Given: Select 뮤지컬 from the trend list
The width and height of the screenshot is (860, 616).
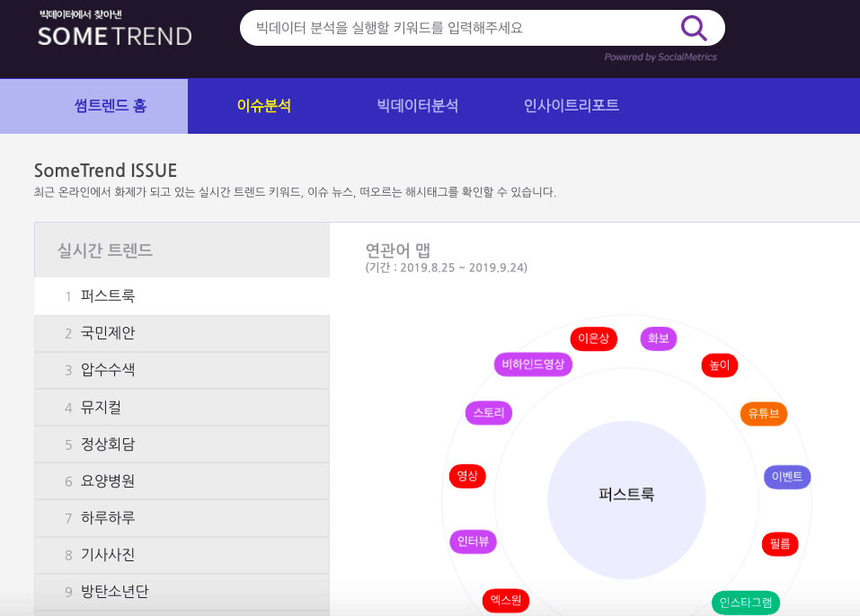Looking at the screenshot, I should click(102, 407).
